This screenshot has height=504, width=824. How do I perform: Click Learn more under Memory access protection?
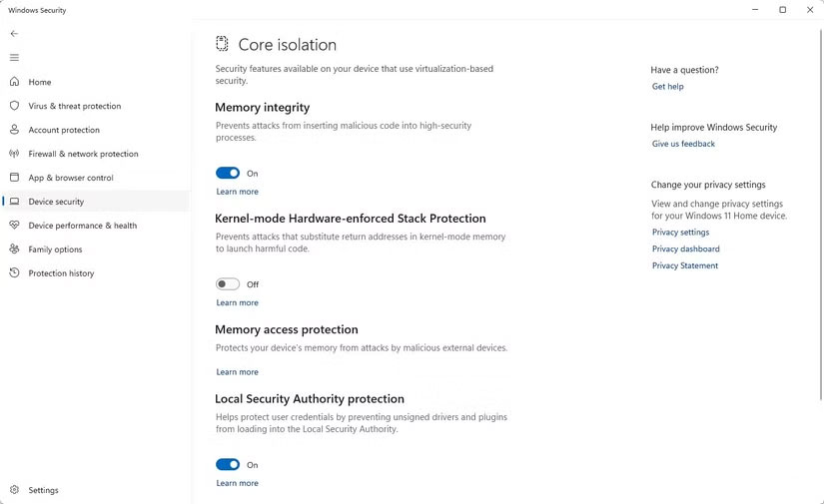(x=237, y=372)
